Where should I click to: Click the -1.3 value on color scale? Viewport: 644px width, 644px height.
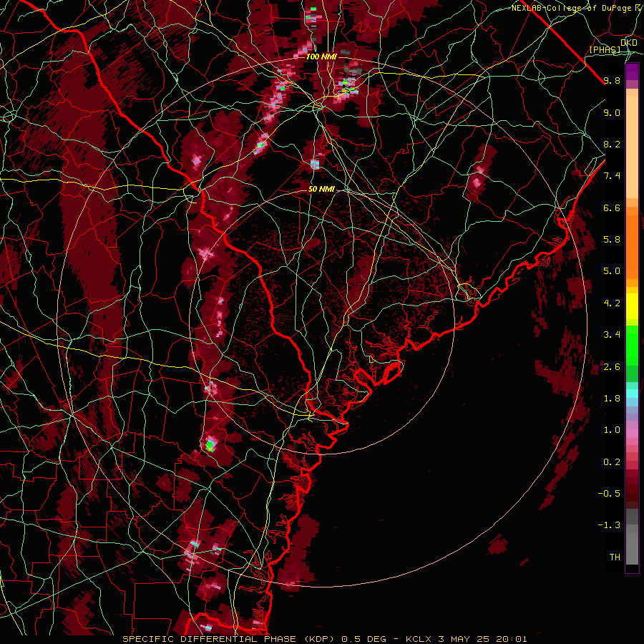tap(609, 525)
